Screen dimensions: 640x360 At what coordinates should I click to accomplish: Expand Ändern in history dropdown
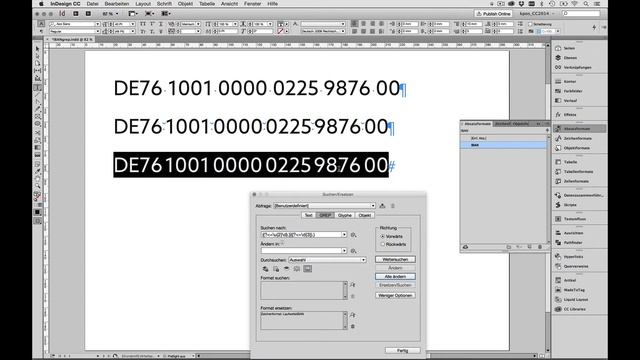tap(344, 251)
